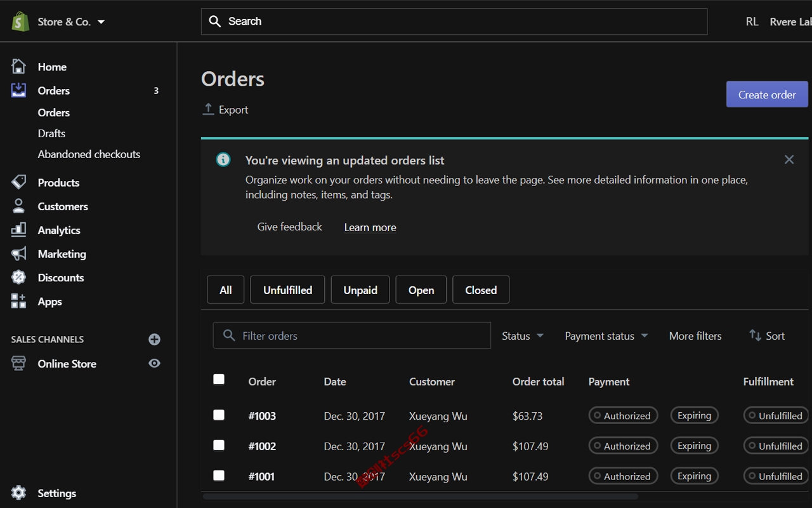Open order #1002
The image size is (812, 508).
tap(262, 446)
